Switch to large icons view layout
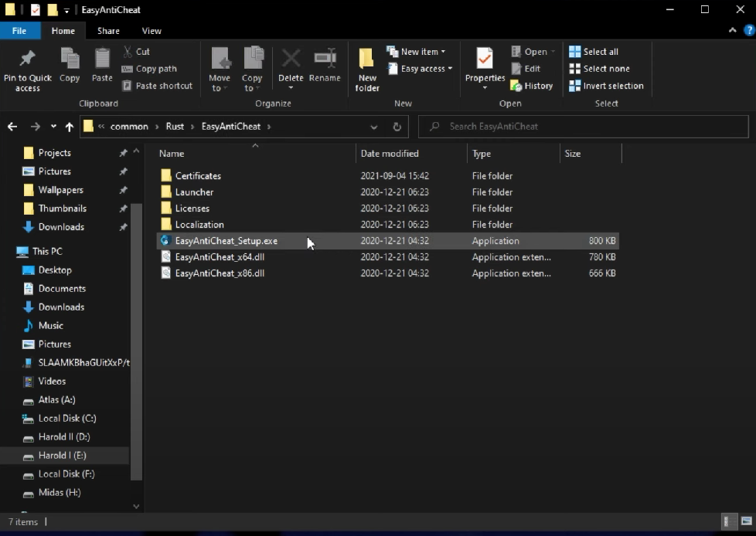This screenshot has height=536, width=756. 745,521
